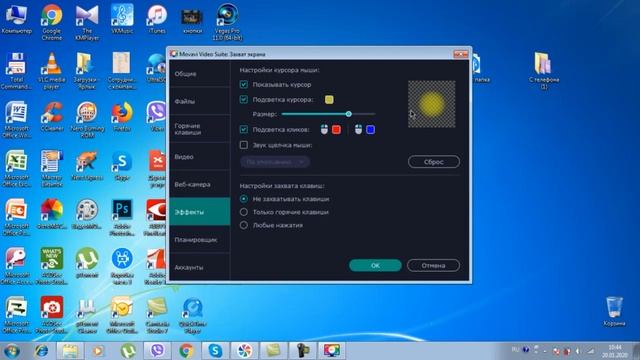Click the RU language indicator in tray
Image resolution: width=640 pixels, height=360 pixels.
[516, 350]
